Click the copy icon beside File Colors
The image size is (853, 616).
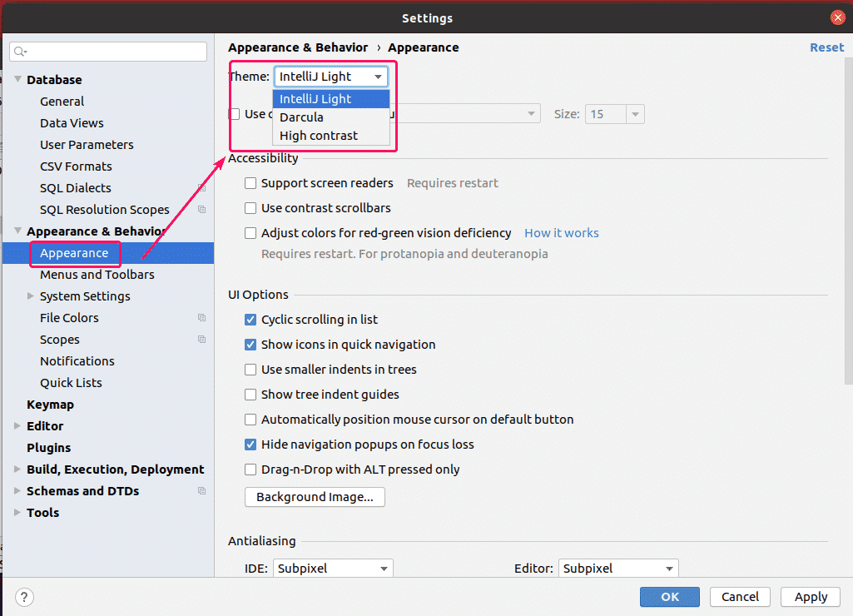click(202, 318)
